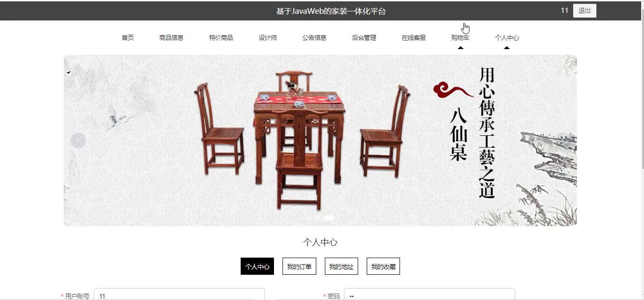Open the 购物车 shopping cart
The image size is (644, 300).
(x=460, y=38)
